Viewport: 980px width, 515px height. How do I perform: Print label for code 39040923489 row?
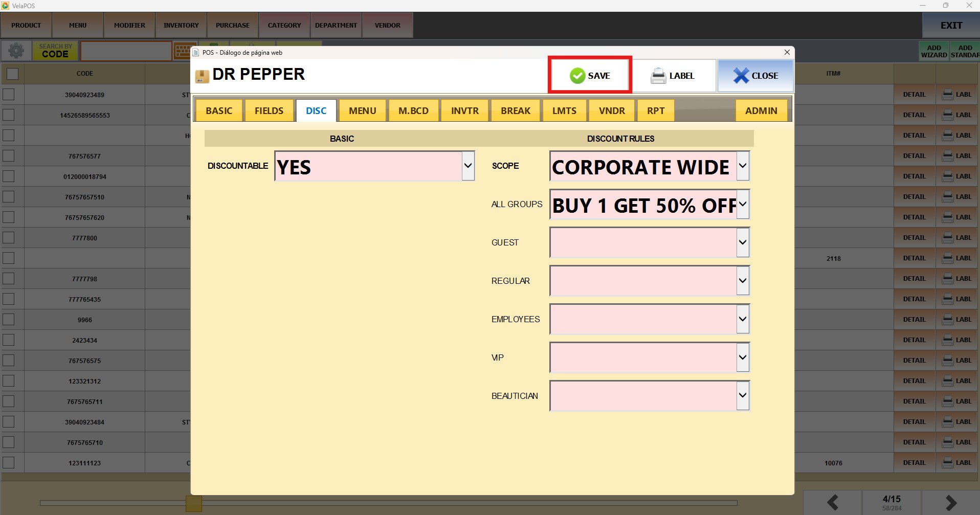click(957, 95)
